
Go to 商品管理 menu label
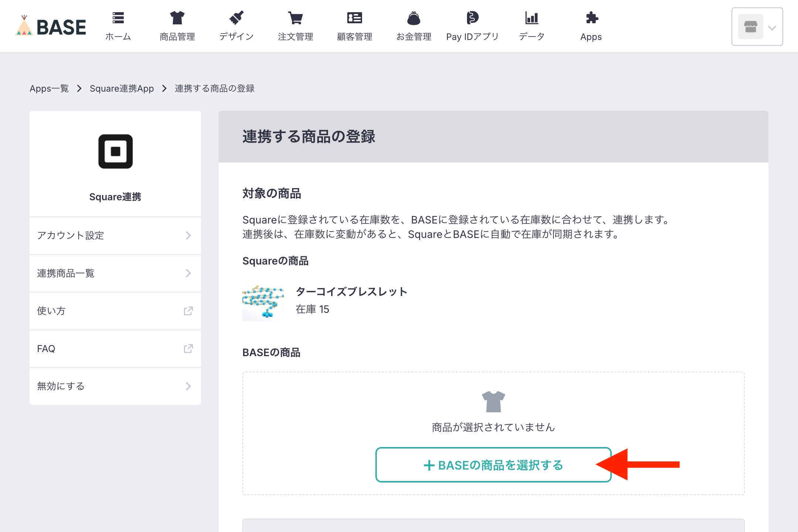pyautogui.click(x=177, y=37)
